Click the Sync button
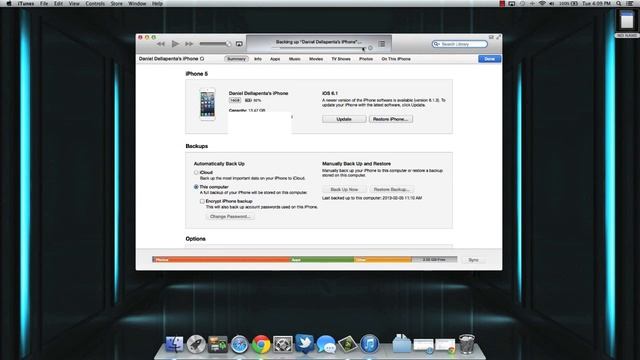Viewport: 640px width, 360px height. (x=473, y=260)
